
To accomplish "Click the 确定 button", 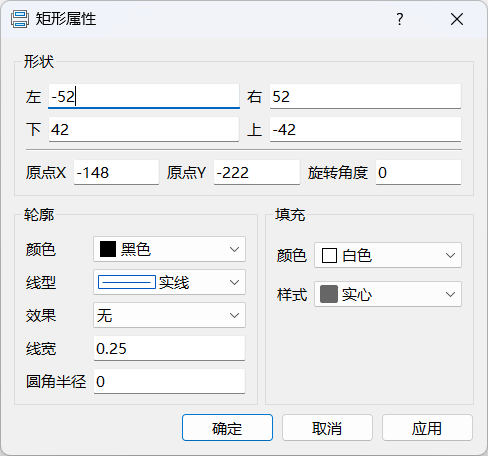I will point(227,428).
